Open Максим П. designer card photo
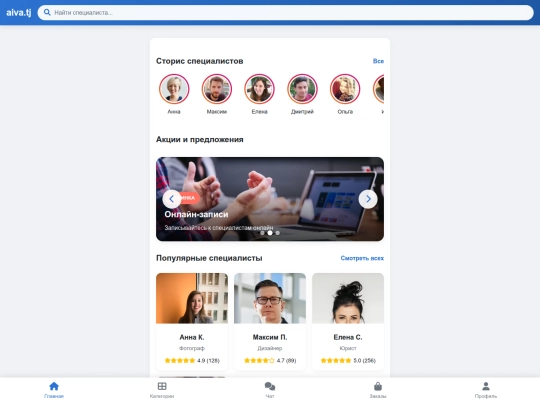Viewport: 540px width, 405px height. pyautogui.click(x=270, y=298)
